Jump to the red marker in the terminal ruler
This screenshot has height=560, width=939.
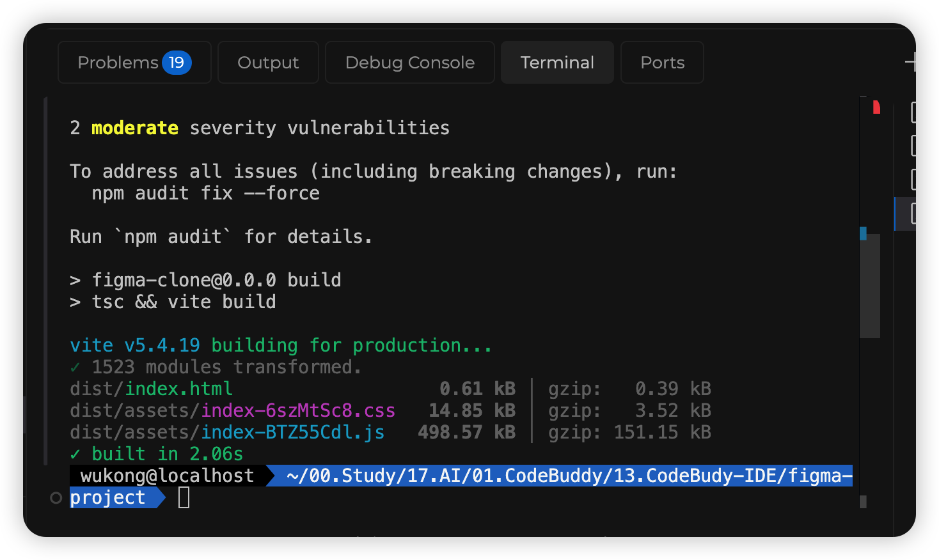coord(876,107)
